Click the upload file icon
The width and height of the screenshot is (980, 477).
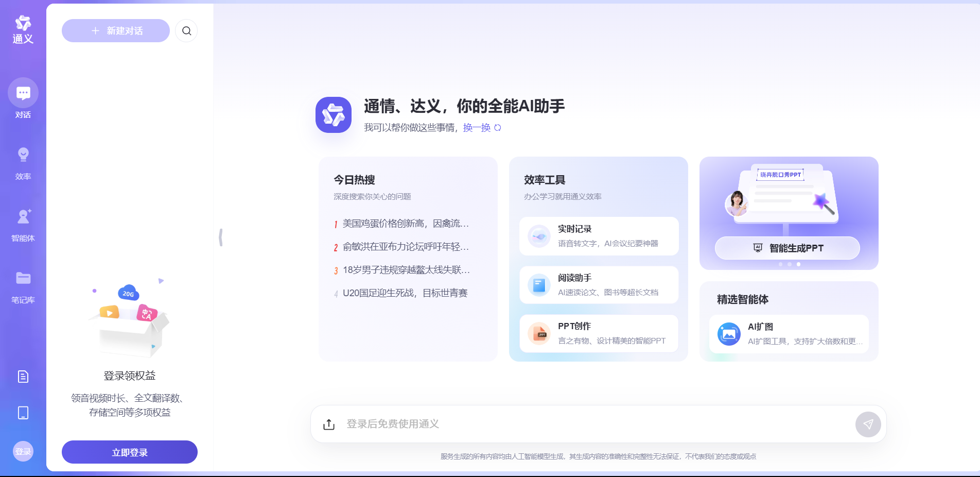(x=329, y=424)
